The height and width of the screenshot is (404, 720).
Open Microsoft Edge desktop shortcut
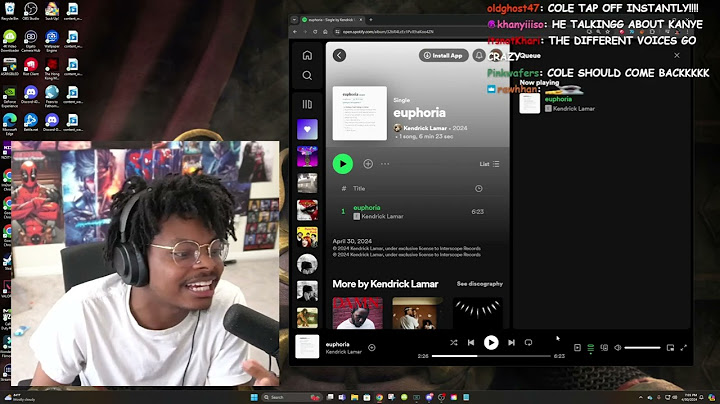click(x=9, y=123)
